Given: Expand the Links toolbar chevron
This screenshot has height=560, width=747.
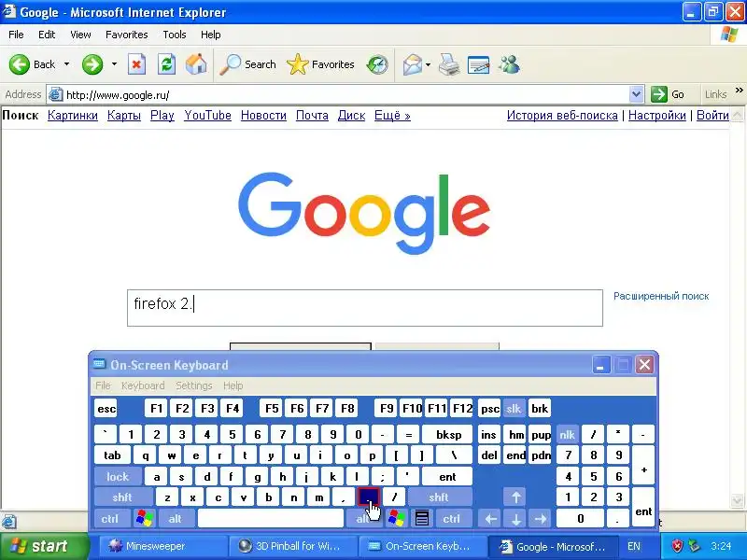Looking at the screenshot, I should tap(739, 90).
